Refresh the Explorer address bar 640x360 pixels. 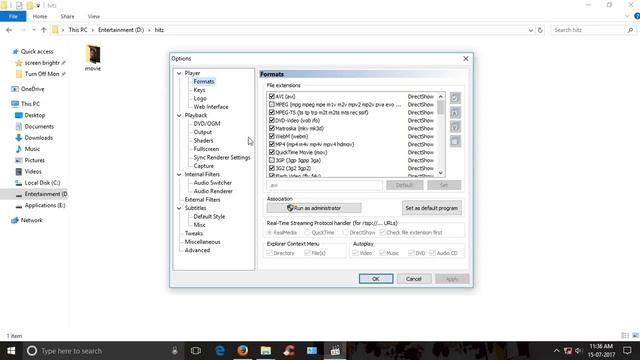[x=540, y=30]
